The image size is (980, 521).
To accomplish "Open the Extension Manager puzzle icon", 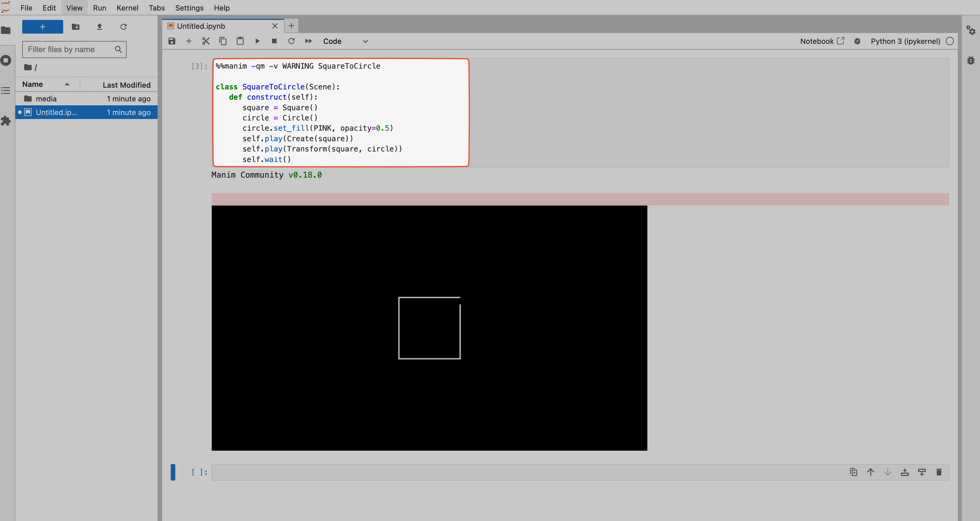I will tap(6, 121).
